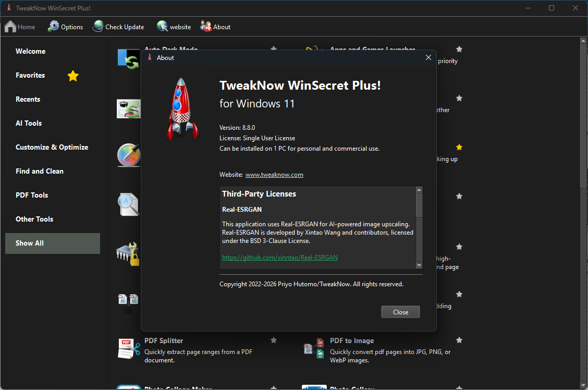Image resolution: width=588 pixels, height=390 pixels.
Task: Click the main window vertical scrollbar thumb
Action: pos(583,116)
